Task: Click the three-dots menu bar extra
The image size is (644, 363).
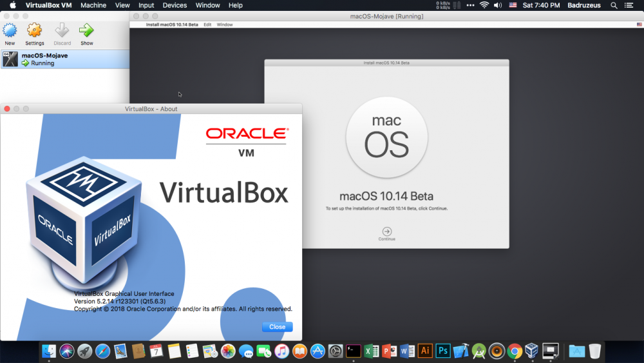Action: pyautogui.click(x=471, y=5)
